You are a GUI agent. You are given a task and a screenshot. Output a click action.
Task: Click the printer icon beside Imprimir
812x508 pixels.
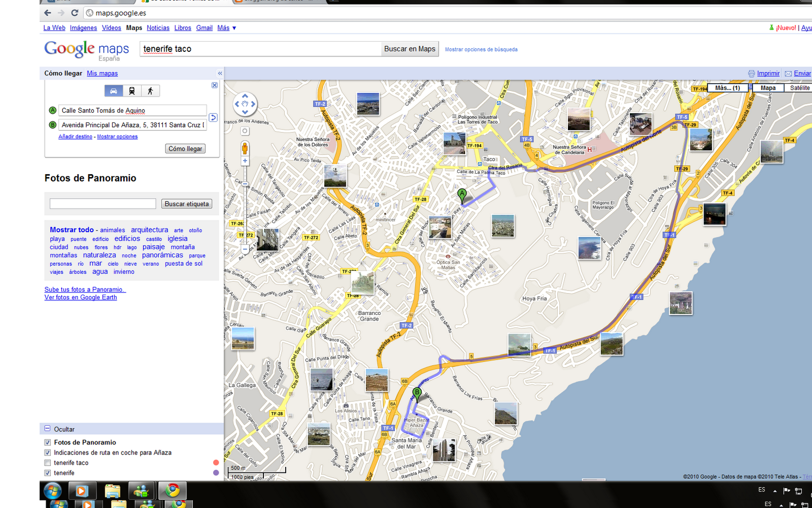752,74
